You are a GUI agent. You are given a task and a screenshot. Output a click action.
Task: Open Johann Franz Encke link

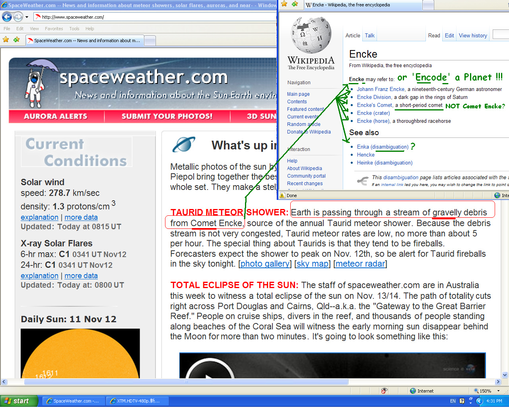click(x=381, y=89)
